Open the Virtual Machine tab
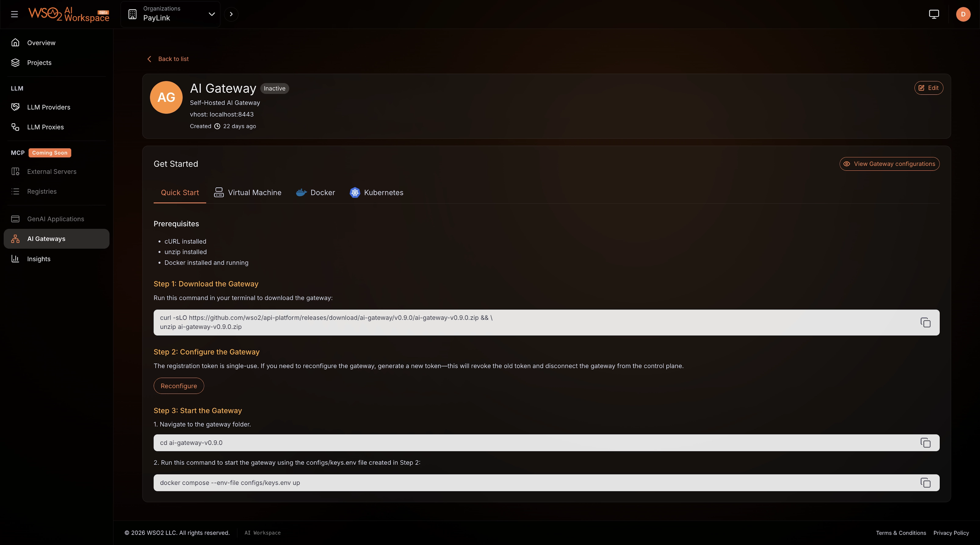980x545 pixels. (x=248, y=193)
